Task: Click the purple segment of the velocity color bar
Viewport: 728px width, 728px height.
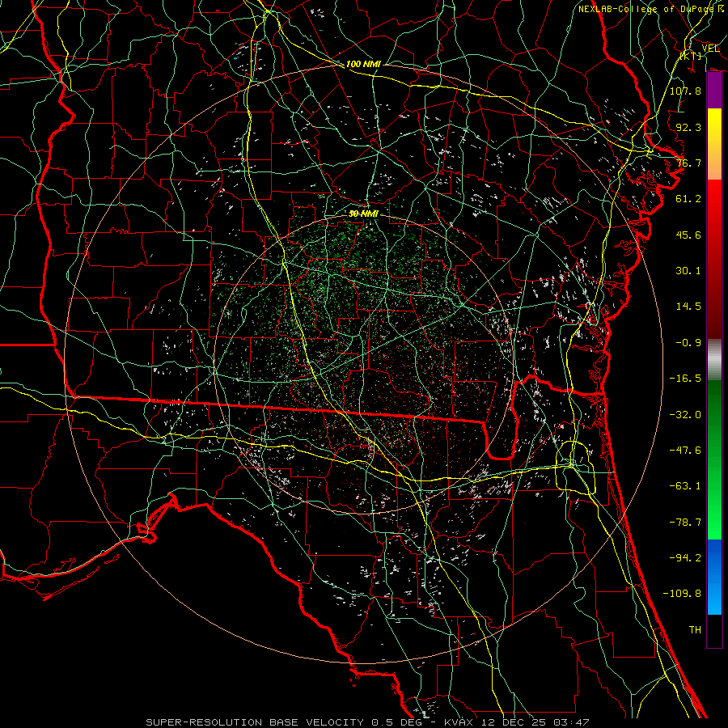Action: (714, 91)
